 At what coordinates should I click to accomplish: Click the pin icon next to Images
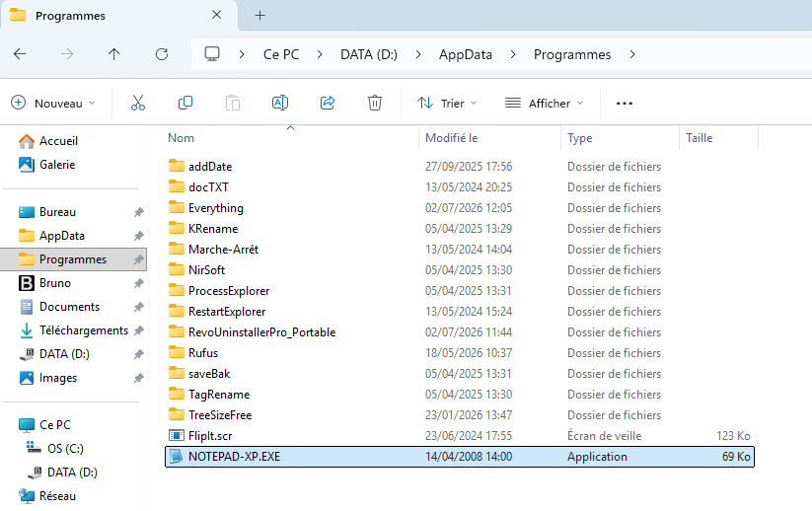(138, 378)
